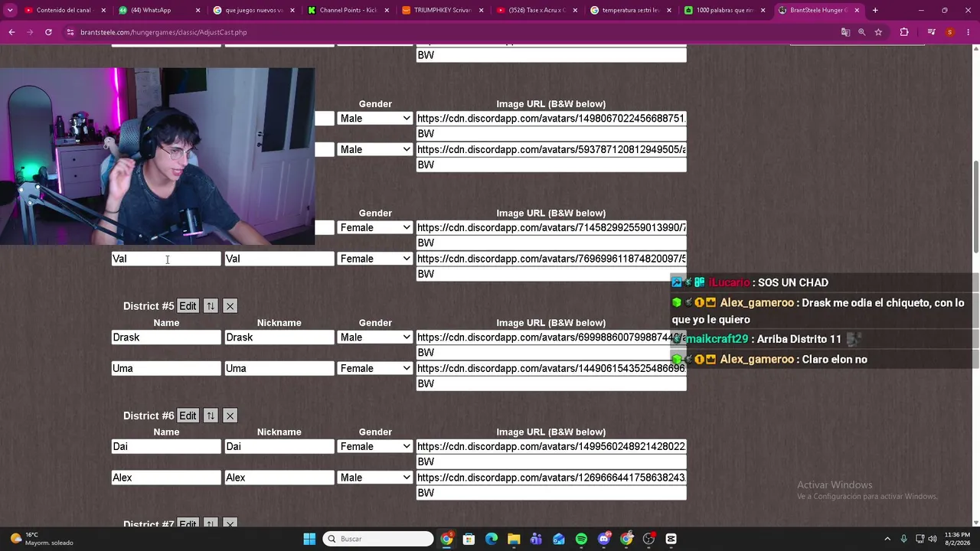Open Microsoft Teams from the taskbar
This screenshot has width=980, height=551.
point(536,539)
